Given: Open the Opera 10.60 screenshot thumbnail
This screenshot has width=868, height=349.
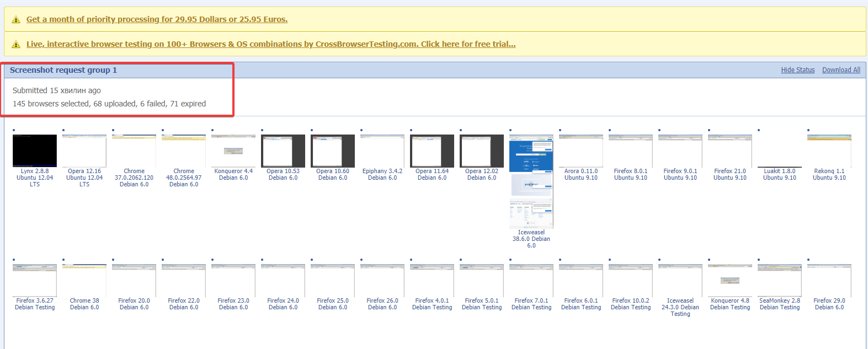Looking at the screenshot, I should pyautogui.click(x=333, y=151).
